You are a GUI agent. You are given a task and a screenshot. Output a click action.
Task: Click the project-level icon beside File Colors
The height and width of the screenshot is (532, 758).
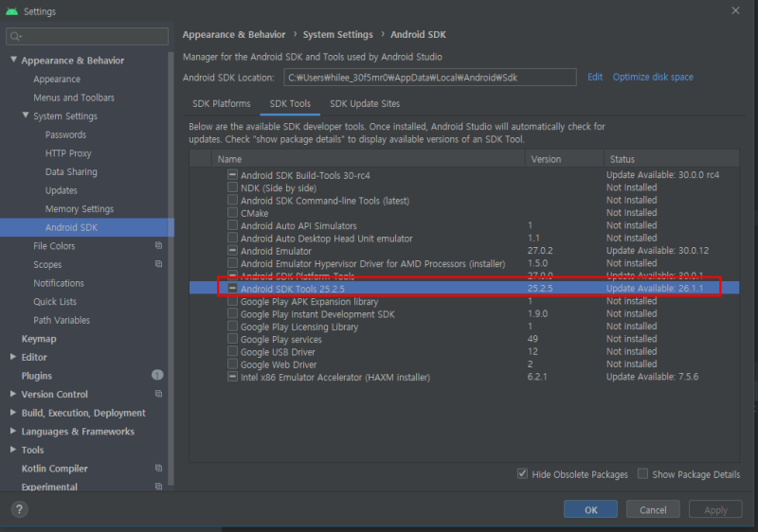158,246
